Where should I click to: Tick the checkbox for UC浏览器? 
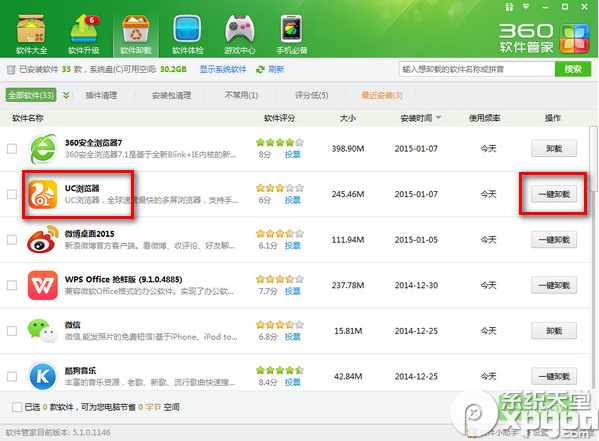(x=12, y=194)
